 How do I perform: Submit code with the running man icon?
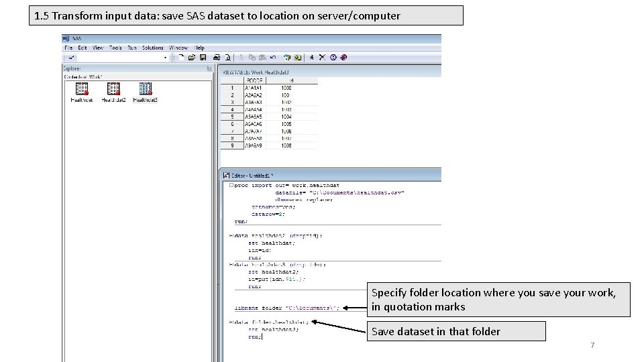[312, 58]
